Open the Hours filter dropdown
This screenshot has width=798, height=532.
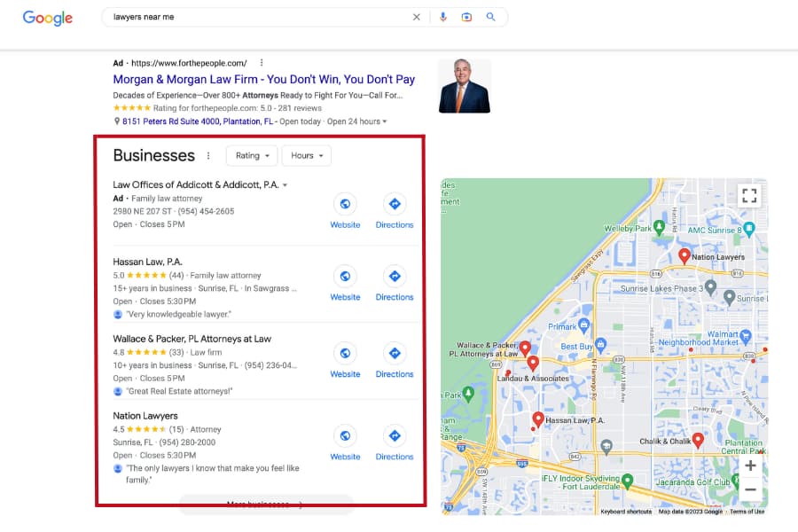pyautogui.click(x=306, y=155)
